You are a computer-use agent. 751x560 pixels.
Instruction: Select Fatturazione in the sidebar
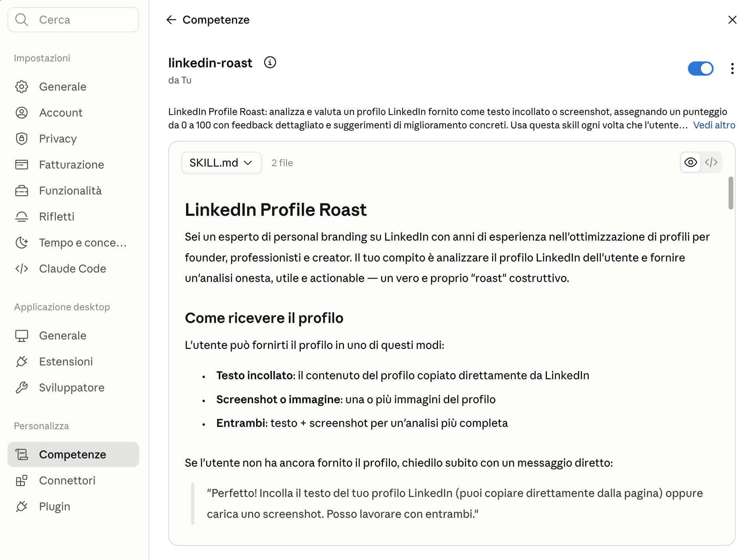(x=73, y=165)
